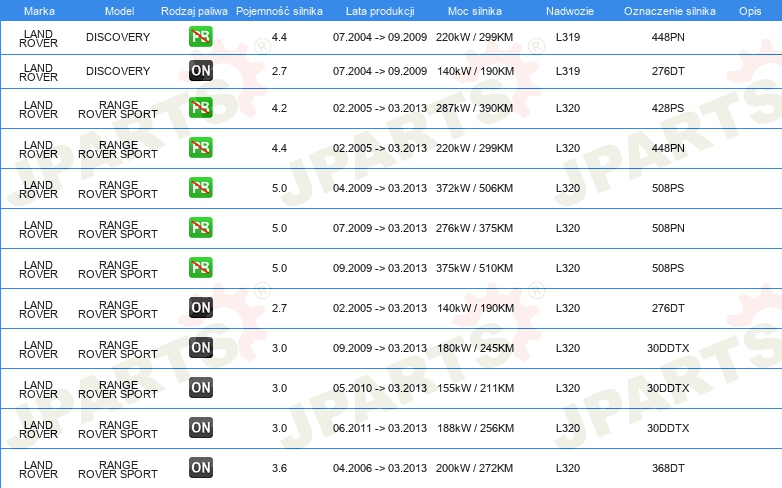
Task: Click production years 07.2009 -> 03.2013
Action: point(380,228)
